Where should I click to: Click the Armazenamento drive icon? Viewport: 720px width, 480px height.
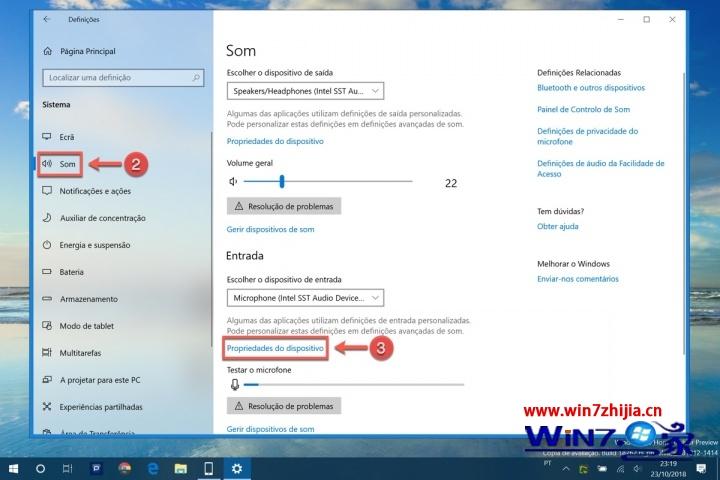47,299
